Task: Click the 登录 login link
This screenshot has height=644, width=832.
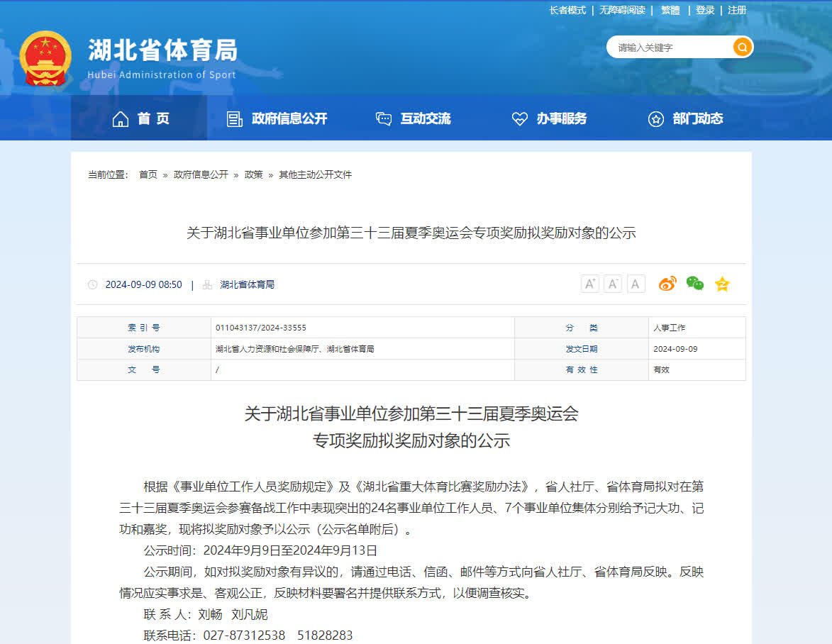Action: tap(705, 10)
